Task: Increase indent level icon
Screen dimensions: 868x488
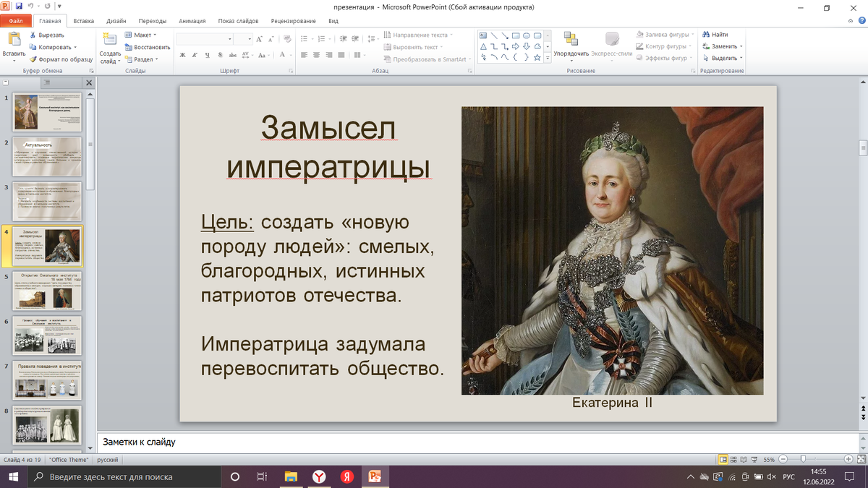Action: 354,39
